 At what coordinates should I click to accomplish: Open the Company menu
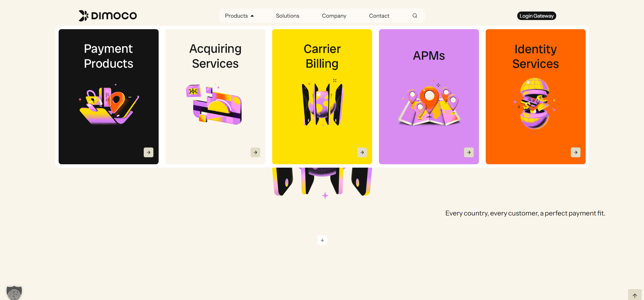point(334,16)
